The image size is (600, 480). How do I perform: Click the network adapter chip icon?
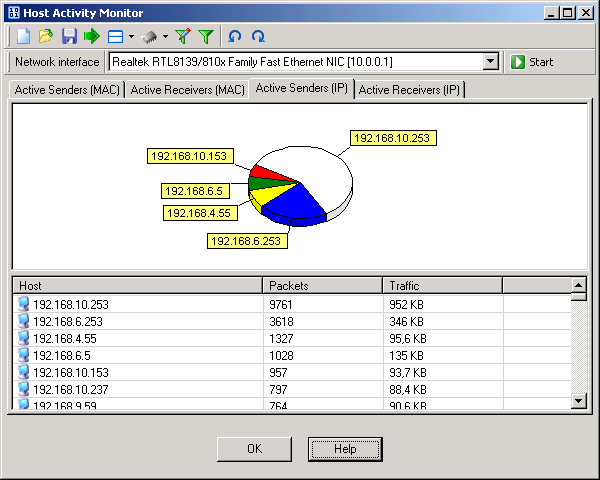[149, 37]
